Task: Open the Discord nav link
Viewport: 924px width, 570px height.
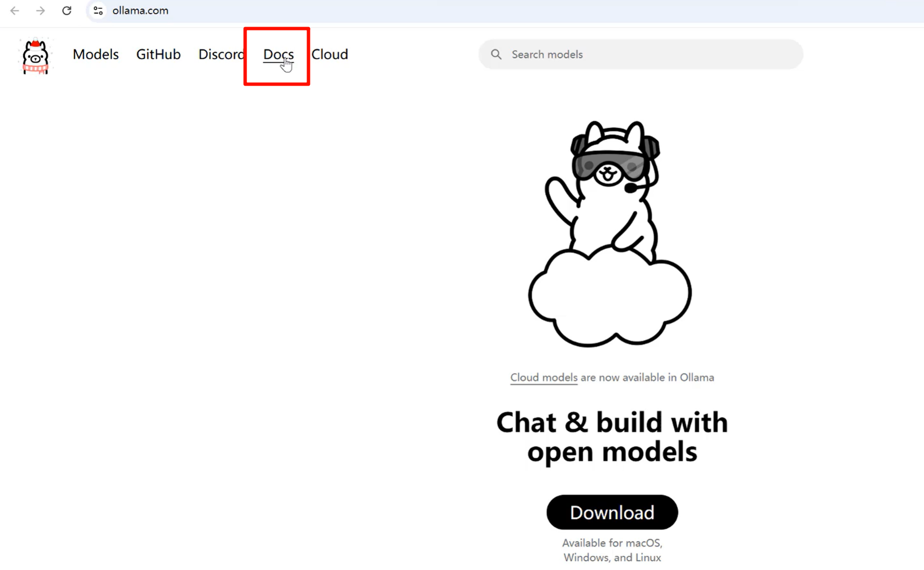Action: click(221, 54)
